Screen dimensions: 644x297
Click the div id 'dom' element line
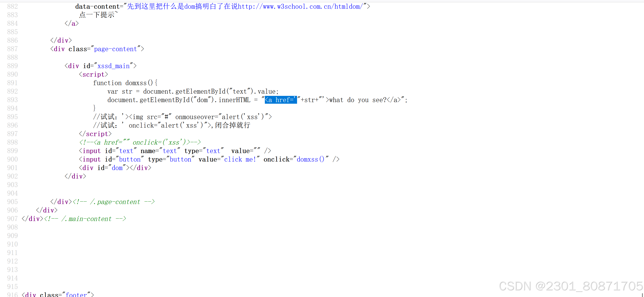tap(115, 168)
